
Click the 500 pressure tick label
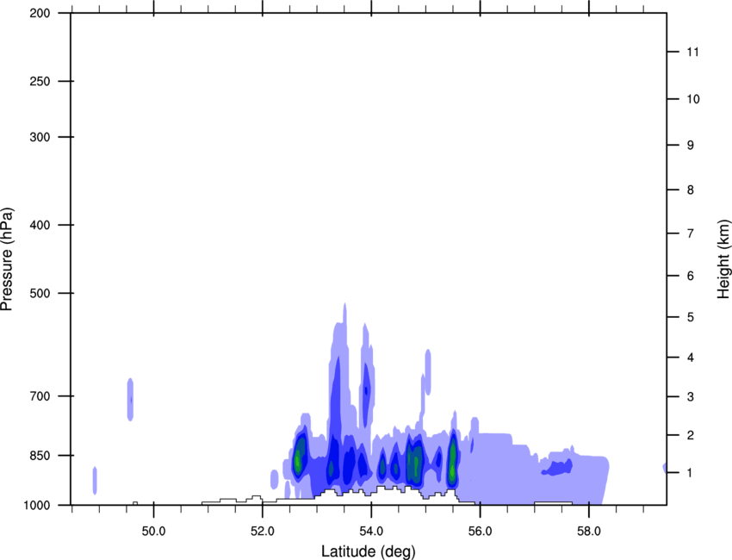tap(40, 293)
